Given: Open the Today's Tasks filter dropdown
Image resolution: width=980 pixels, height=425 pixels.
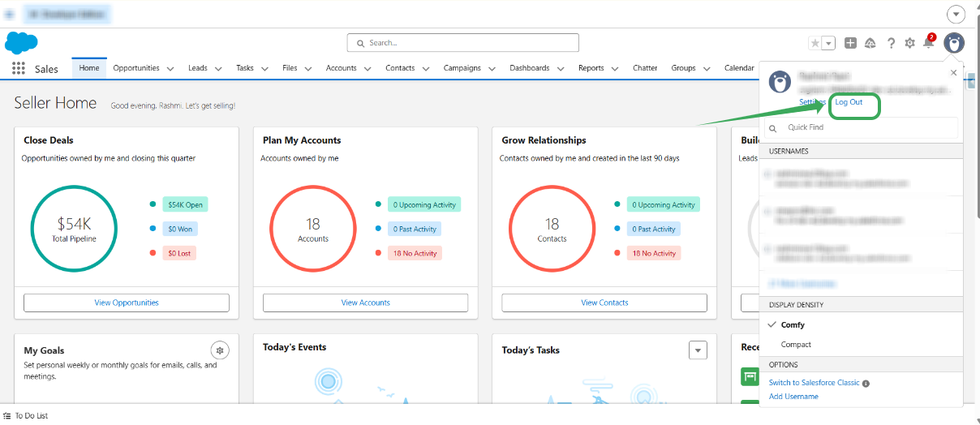Looking at the screenshot, I should [x=698, y=350].
